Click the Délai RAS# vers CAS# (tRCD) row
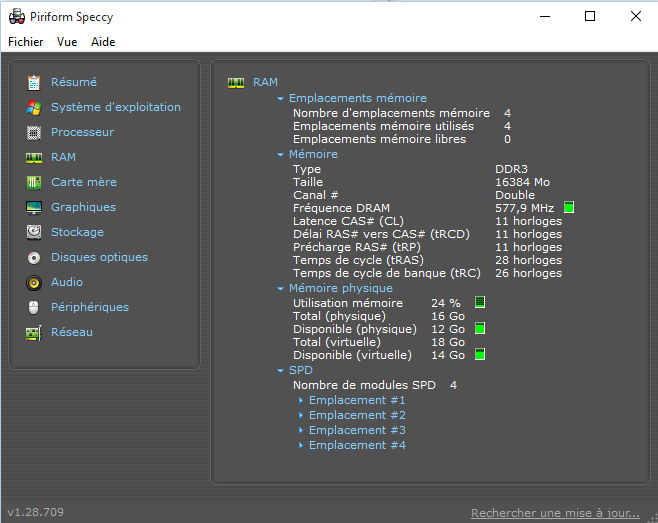Image resolution: width=658 pixels, height=523 pixels. (x=427, y=234)
